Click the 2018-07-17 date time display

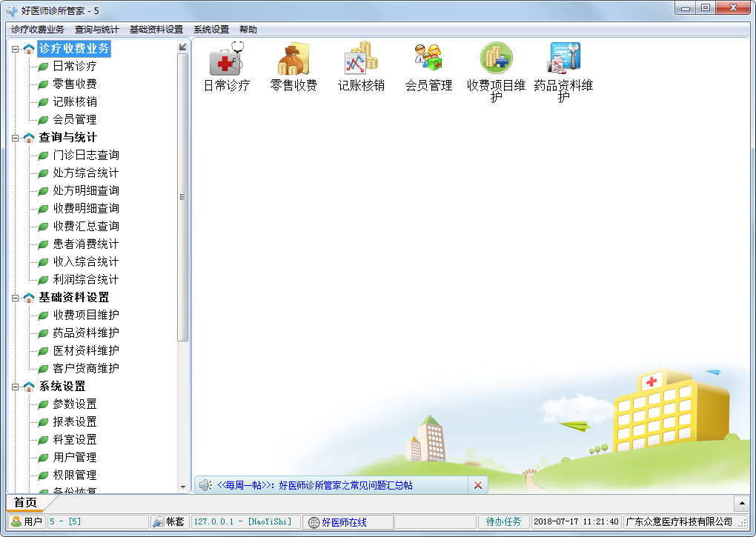[x=576, y=521]
